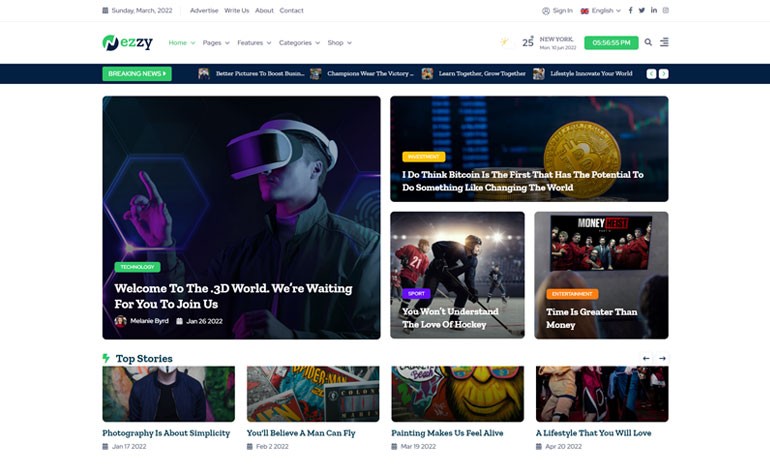Click the calendar icon beside Sunday, March, 2022
This screenshot has height=470, width=770.
105,10
